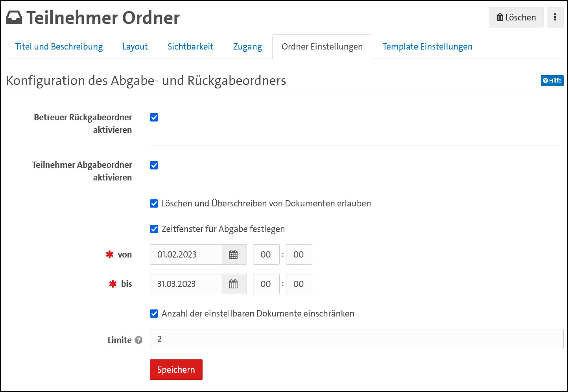Screen dimensions: 568x392
Task: Open Template Einstellungen tab
Action: tap(427, 47)
